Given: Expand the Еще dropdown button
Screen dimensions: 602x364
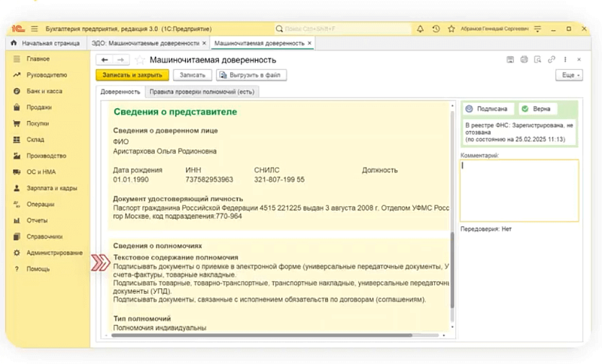Looking at the screenshot, I should click(x=569, y=75).
